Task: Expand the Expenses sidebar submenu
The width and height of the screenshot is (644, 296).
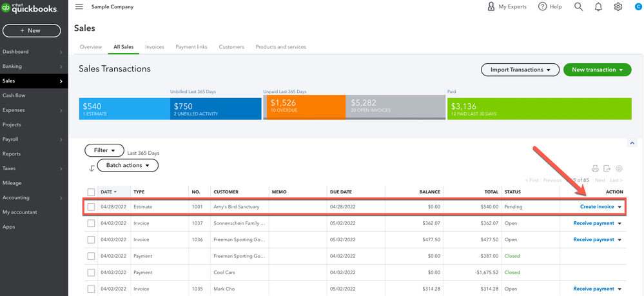Action: [x=61, y=110]
